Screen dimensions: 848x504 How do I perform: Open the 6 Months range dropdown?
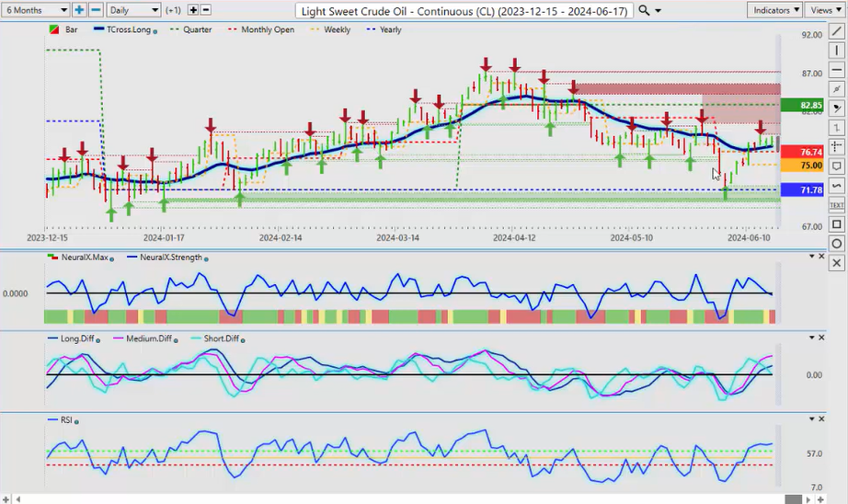[x=35, y=10]
